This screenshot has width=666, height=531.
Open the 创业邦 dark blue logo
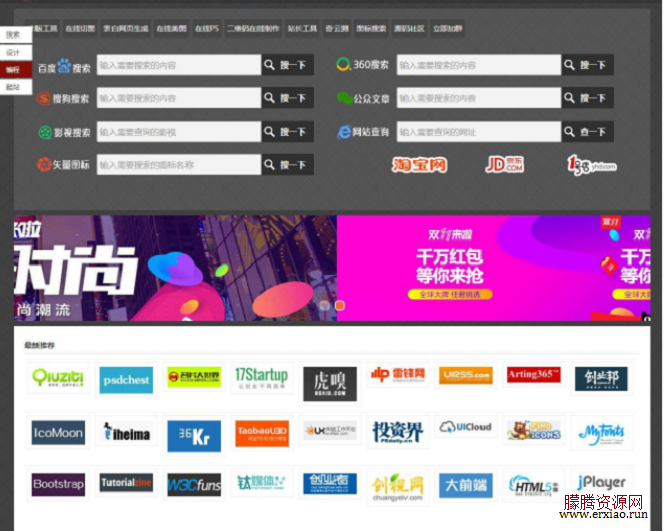[601, 378]
